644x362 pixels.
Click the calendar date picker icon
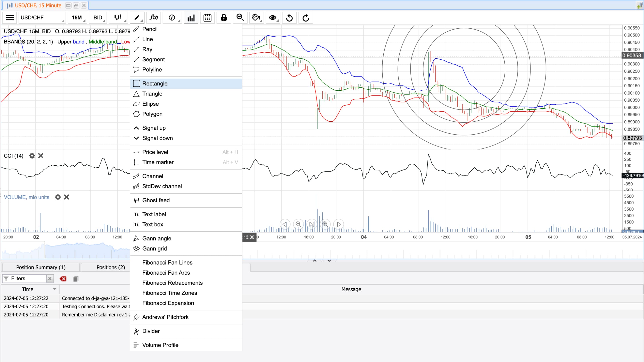(x=207, y=18)
